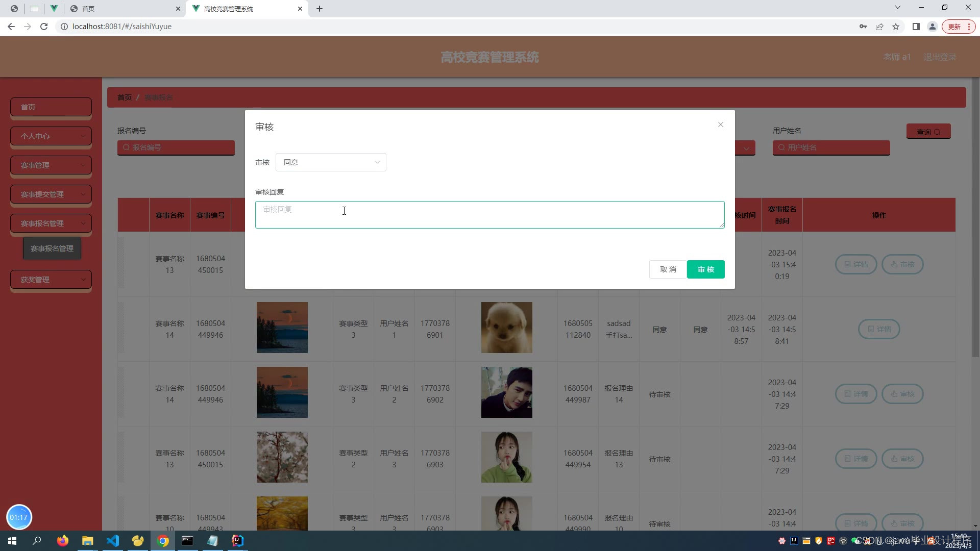Click the 审核回复 text area
The height and width of the screenshot is (551, 980).
489,215
